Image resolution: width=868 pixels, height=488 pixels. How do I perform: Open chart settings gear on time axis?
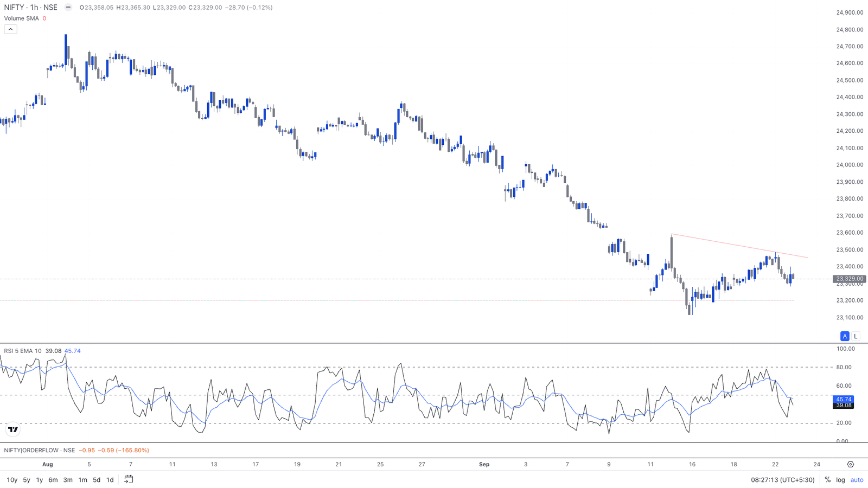[x=850, y=464]
